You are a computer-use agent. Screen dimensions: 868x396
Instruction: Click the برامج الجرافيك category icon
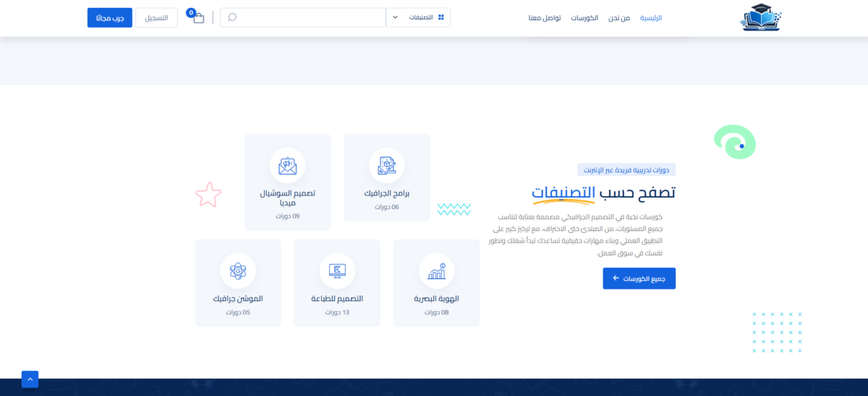click(387, 166)
